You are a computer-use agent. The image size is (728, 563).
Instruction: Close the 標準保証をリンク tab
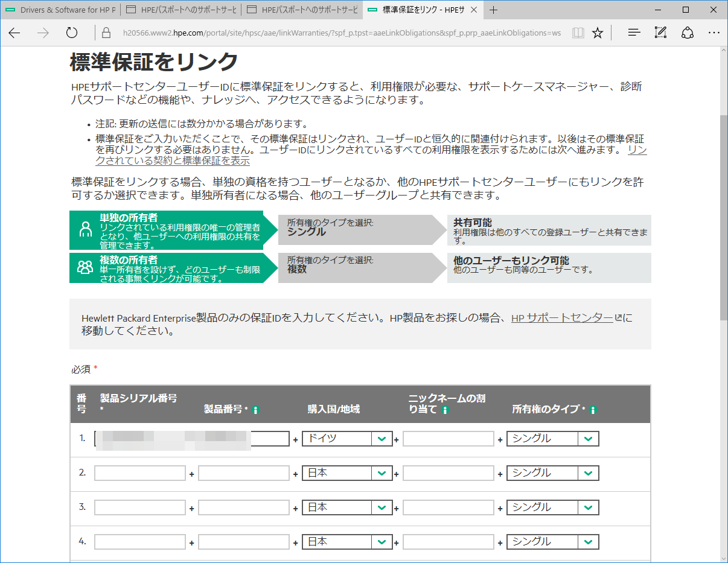(x=473, y=10)
